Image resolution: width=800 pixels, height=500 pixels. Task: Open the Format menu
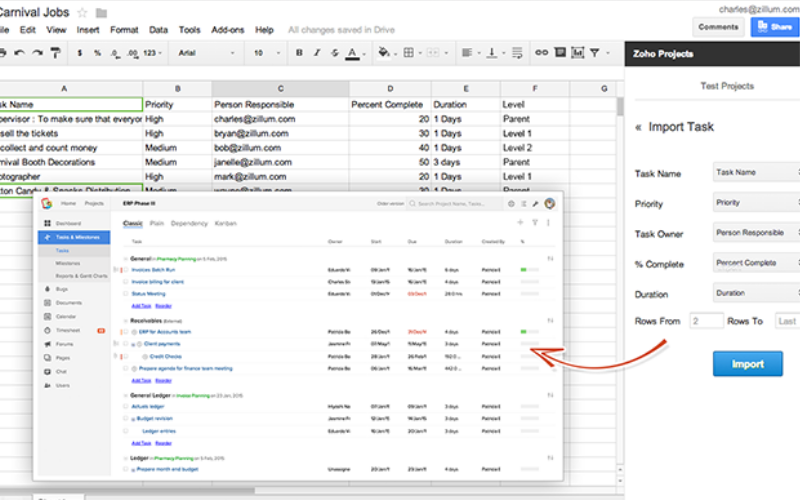pos(124,30)
